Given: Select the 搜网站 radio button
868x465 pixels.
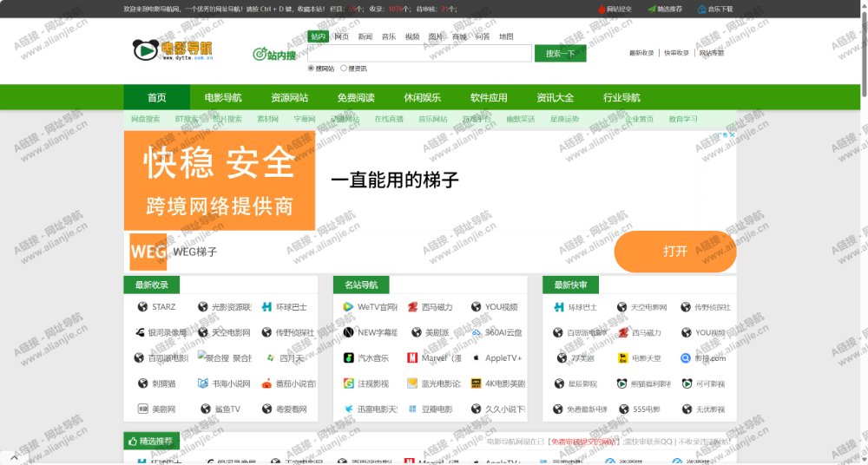Looking at the screenshot, I should point(311,68).
